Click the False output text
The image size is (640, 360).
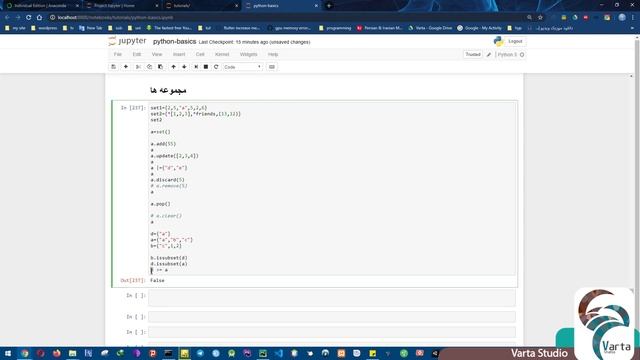coord(157,280)
